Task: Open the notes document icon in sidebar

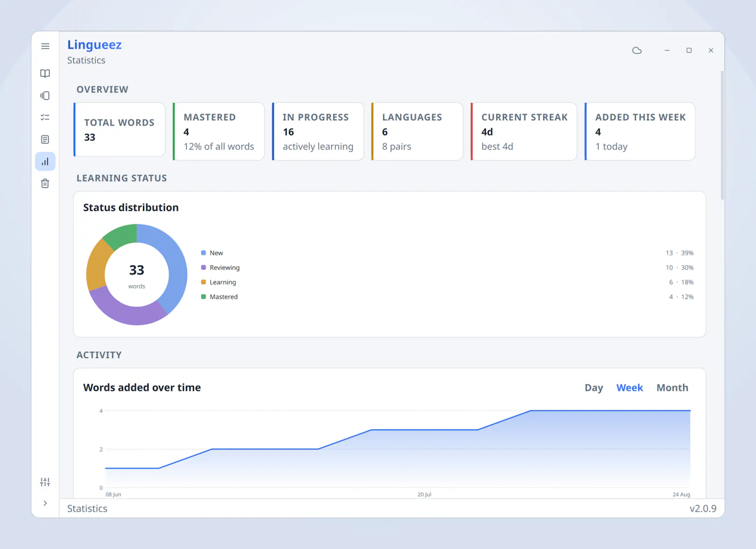Action: point(45,139)
